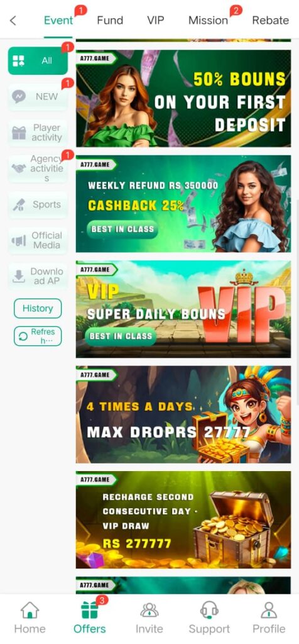
Task: Open the Support headset icon
Action: click(x=209, y=610)
